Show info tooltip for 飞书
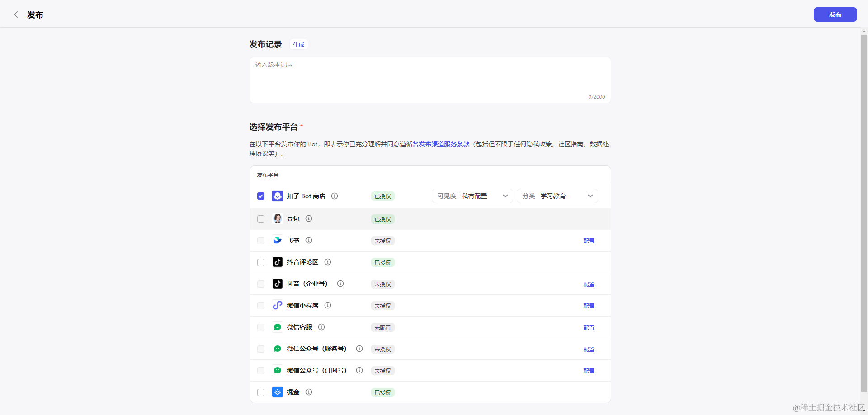This screenshot has height=415, width=868. (309, 240)
